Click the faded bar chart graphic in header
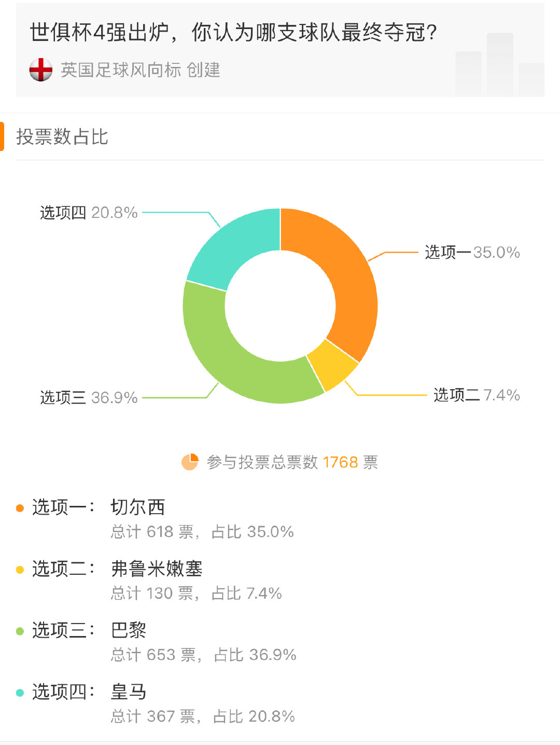Screen dimensions: 560x745 point(500,65)
